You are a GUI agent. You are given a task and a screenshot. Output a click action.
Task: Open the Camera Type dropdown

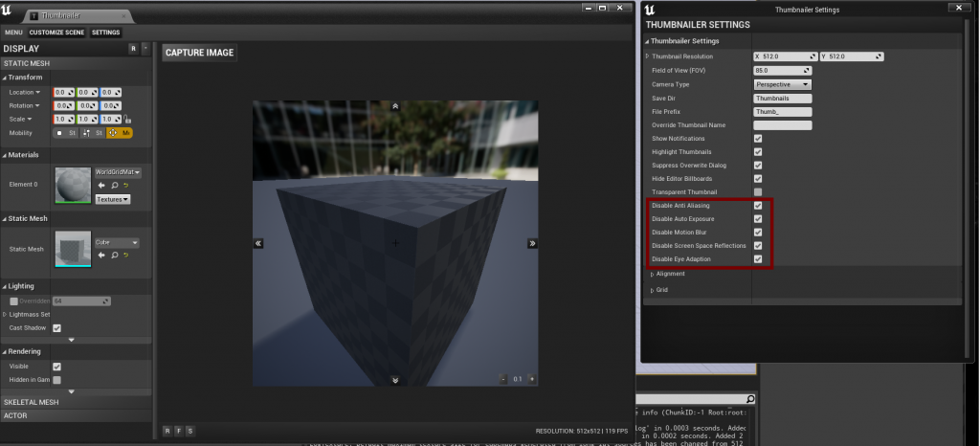[x=782, y=84]
